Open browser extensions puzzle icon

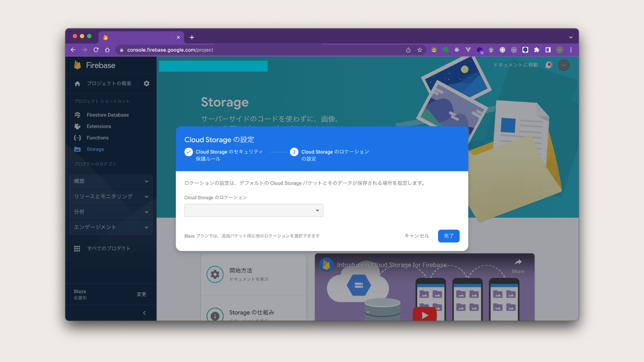(537, 50)
